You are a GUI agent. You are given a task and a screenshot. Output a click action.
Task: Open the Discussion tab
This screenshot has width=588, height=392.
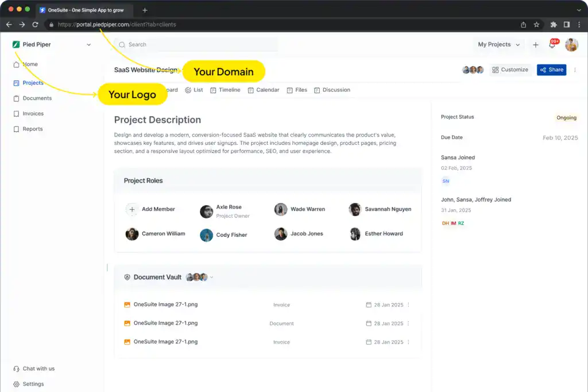tap(334, 90)
